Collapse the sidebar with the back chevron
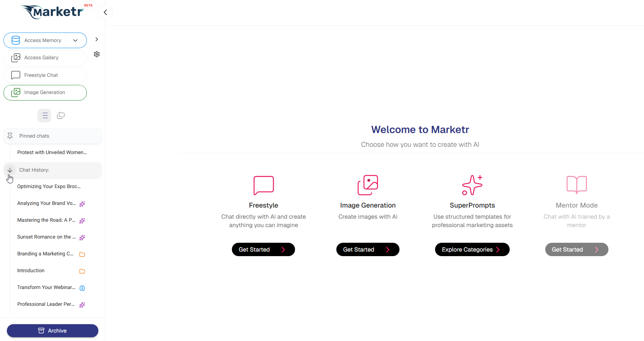The width and height of the screenshot is (644, 341). tap(105, 12)
